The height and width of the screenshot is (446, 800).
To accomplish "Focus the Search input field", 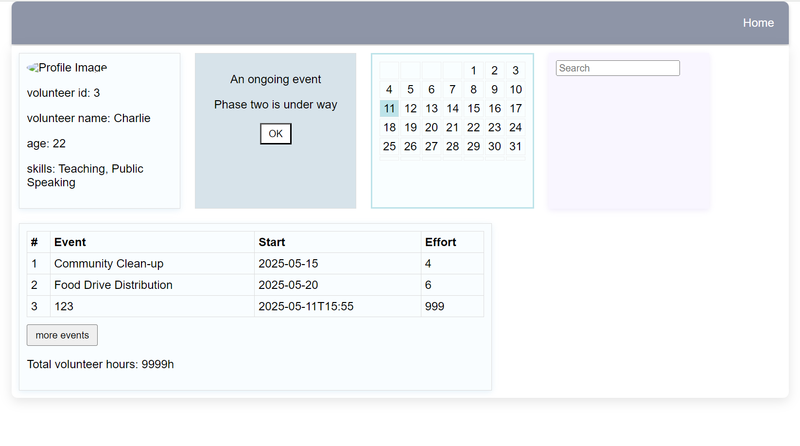I will pos(617,68).
